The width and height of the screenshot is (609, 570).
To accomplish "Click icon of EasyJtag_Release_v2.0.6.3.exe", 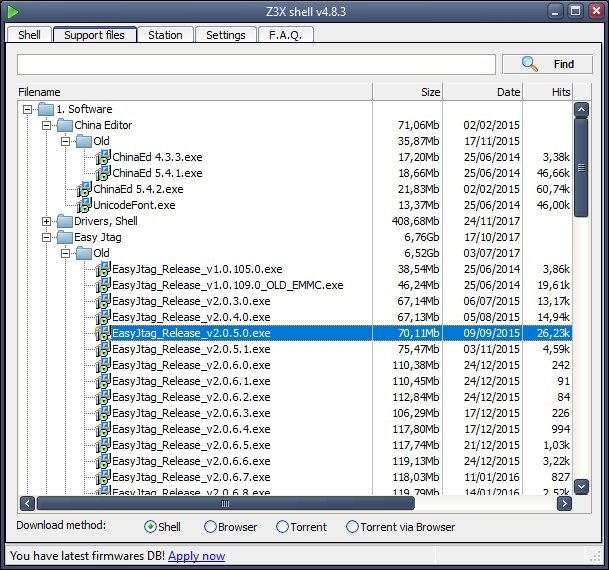I will pos(103,413).
